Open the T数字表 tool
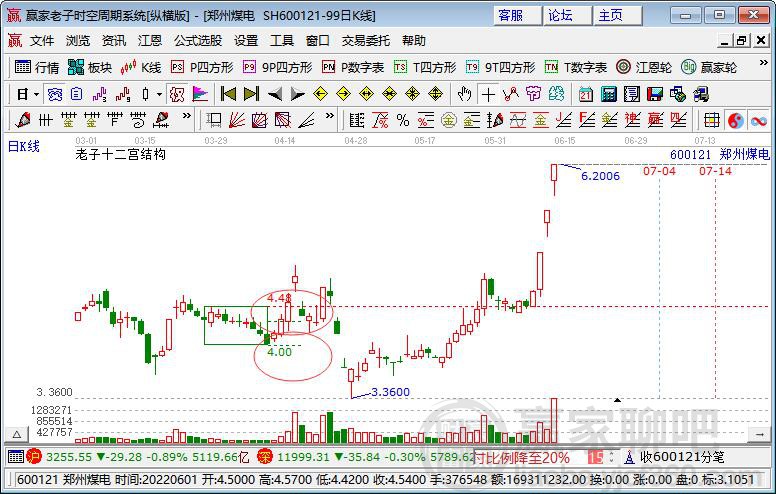Image resolution: width=776 pixels, height=494 pixels. click(x=576, y=67)
